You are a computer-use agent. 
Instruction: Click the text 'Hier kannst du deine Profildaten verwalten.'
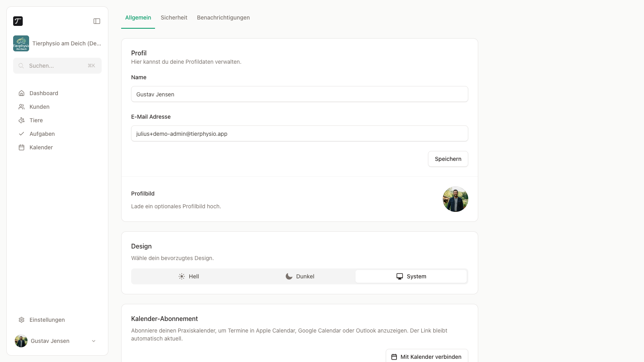186,62
